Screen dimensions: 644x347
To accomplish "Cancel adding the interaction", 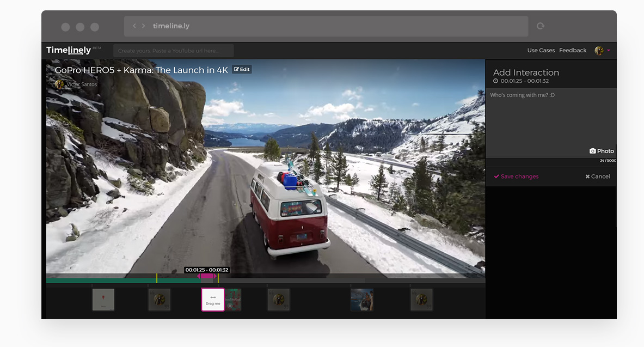I will point(598,176).
